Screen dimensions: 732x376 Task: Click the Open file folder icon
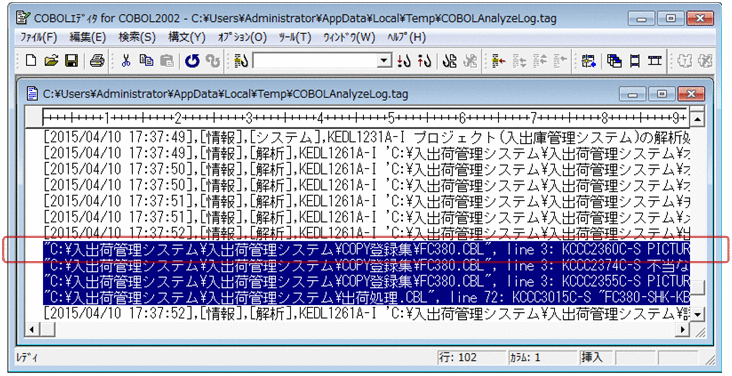[51, 61]
